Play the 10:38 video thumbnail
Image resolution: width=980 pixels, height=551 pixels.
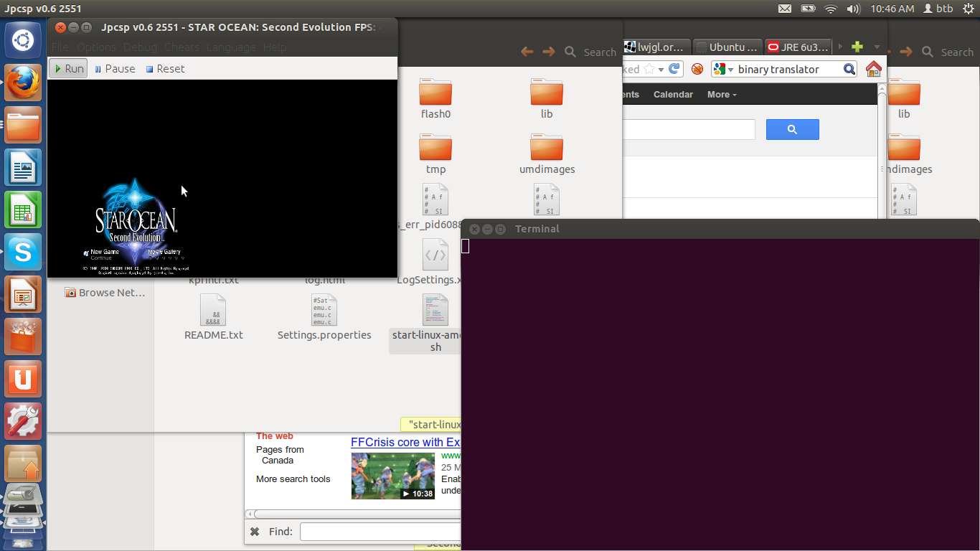pos(393,476)
